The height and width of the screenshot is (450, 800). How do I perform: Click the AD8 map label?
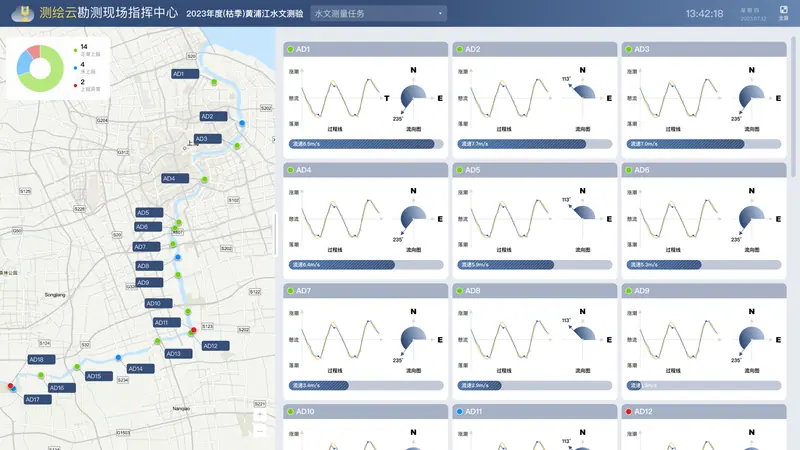click(149, 266)
